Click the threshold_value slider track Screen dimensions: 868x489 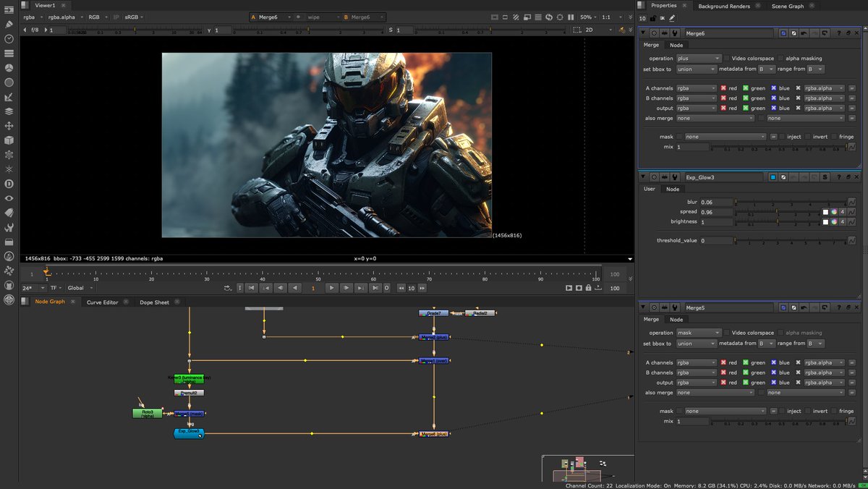(790, 239)
